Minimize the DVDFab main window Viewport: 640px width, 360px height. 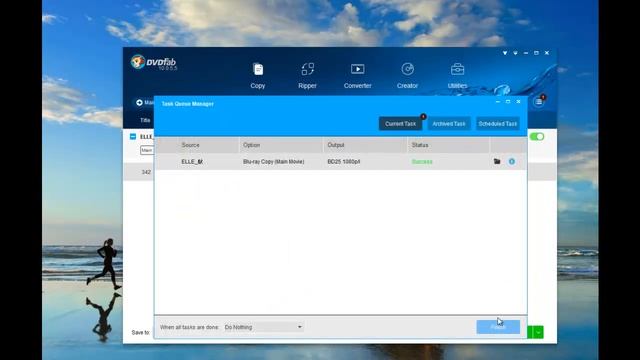pos(526,53)
